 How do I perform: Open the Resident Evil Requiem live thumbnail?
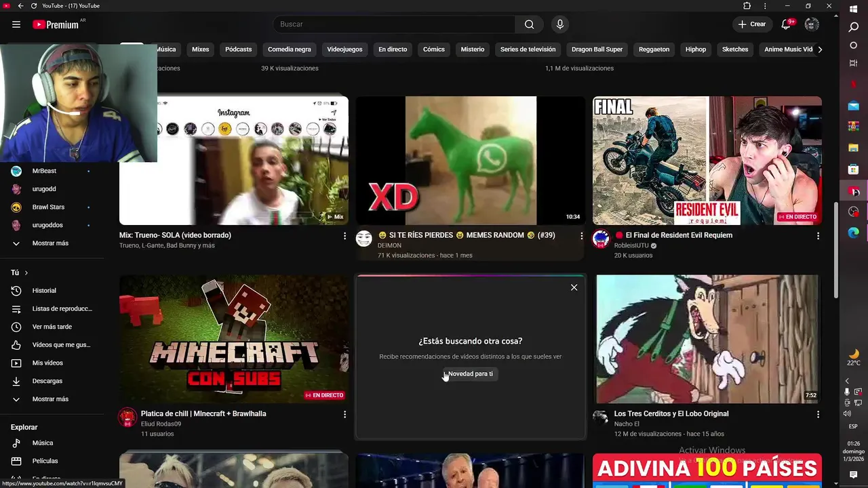point(707,161)
